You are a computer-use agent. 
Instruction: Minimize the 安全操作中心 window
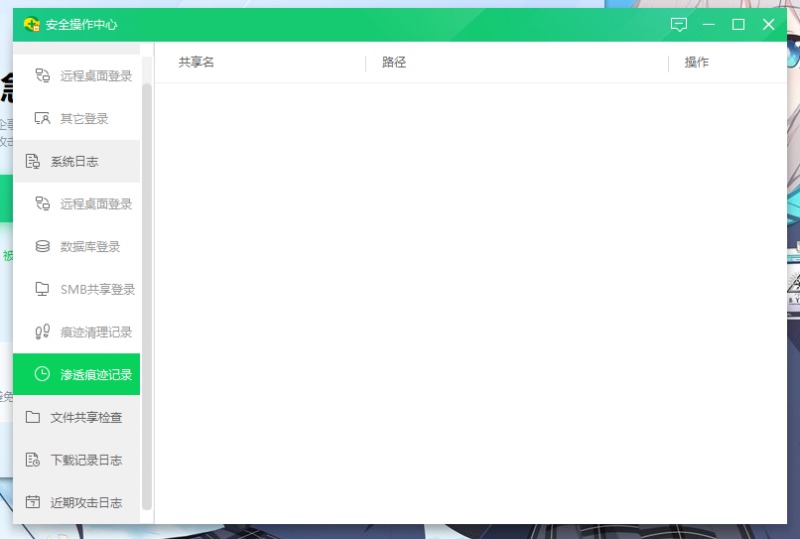pyautogui.click(x=709, y=24)
